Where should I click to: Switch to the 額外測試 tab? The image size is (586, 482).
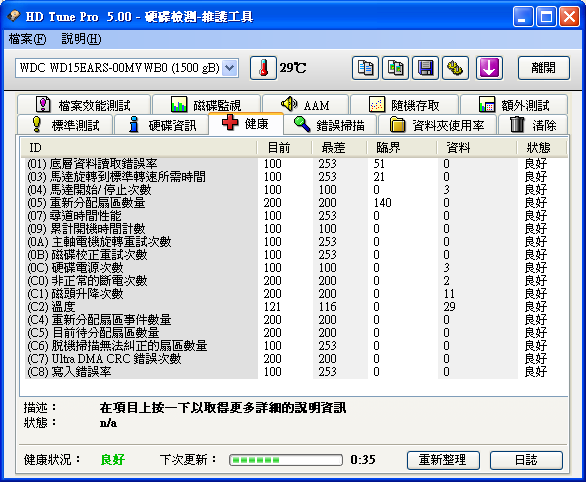514,105
